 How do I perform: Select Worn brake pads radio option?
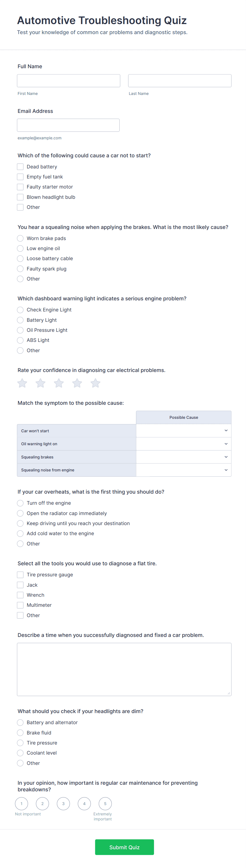(x=20, y=238)
